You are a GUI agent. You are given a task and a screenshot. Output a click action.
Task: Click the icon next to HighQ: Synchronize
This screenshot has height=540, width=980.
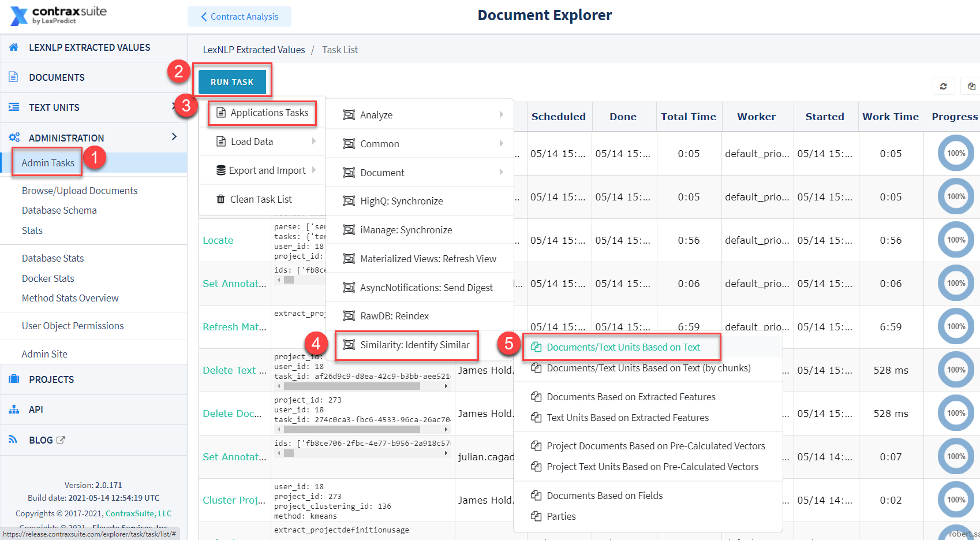point(349,201)
